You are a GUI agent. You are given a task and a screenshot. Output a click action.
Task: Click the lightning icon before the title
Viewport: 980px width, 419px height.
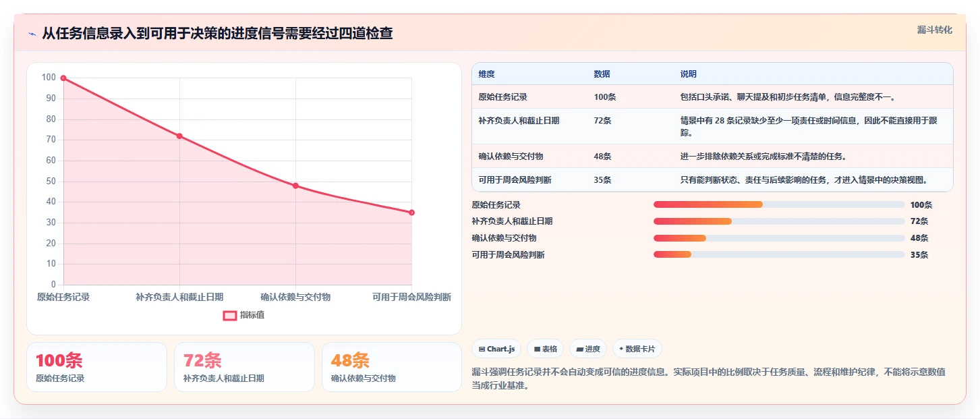point(32,34)
